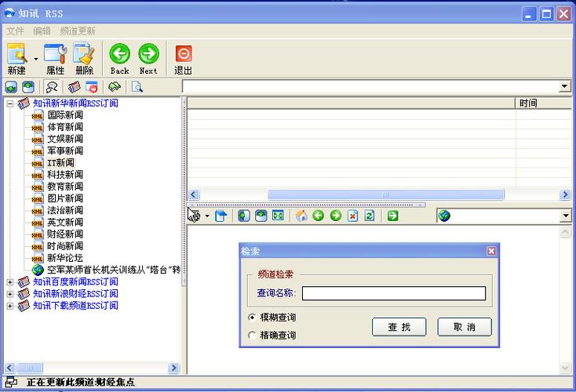Click the refresh page icon
Viewport: 576px width, 392px height.
point(370,216)
